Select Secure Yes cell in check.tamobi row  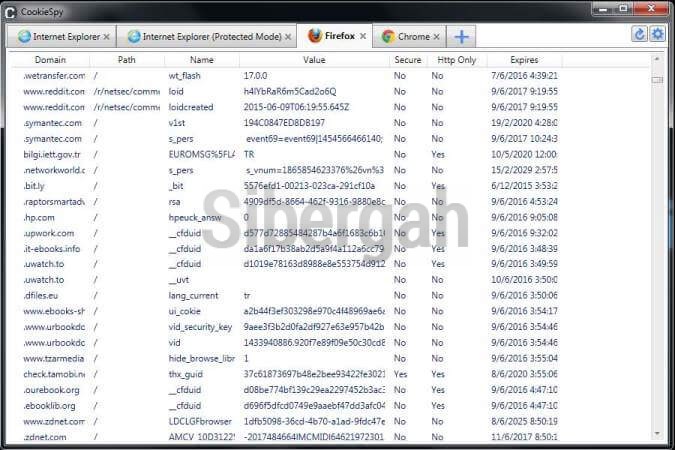tap(400, 374)
